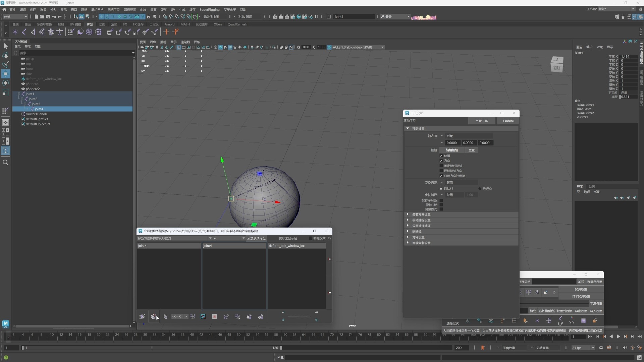Activate the Scale tool in toolbox
Viewport: 644px width, 362px height.
5,92
